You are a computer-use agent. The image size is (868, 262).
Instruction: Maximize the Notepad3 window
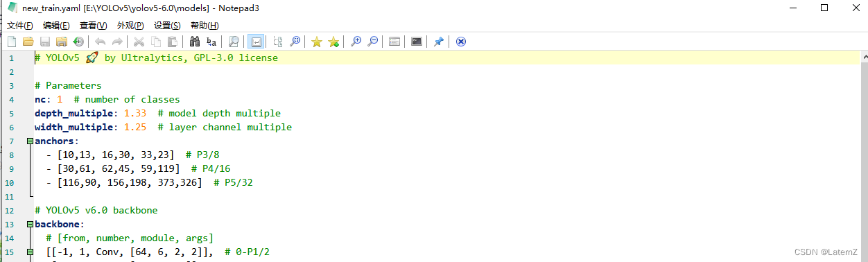(824, 8)
